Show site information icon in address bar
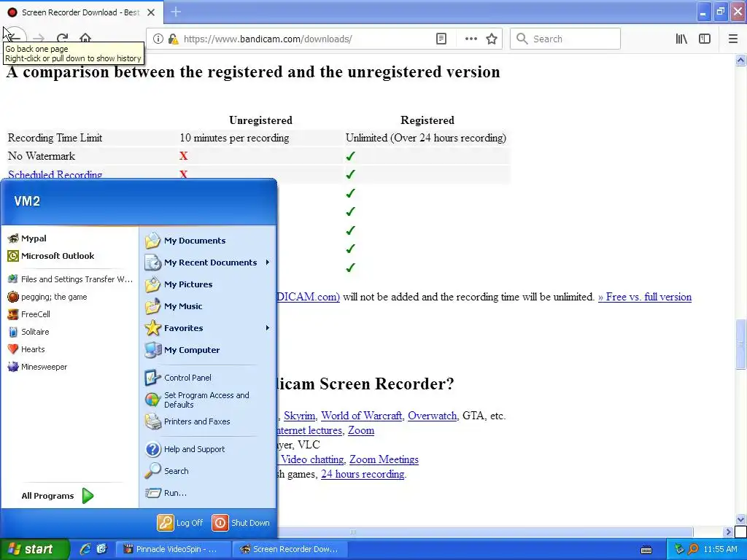The width and height of the screenshot is (747, 560). (x=158, y=39)
